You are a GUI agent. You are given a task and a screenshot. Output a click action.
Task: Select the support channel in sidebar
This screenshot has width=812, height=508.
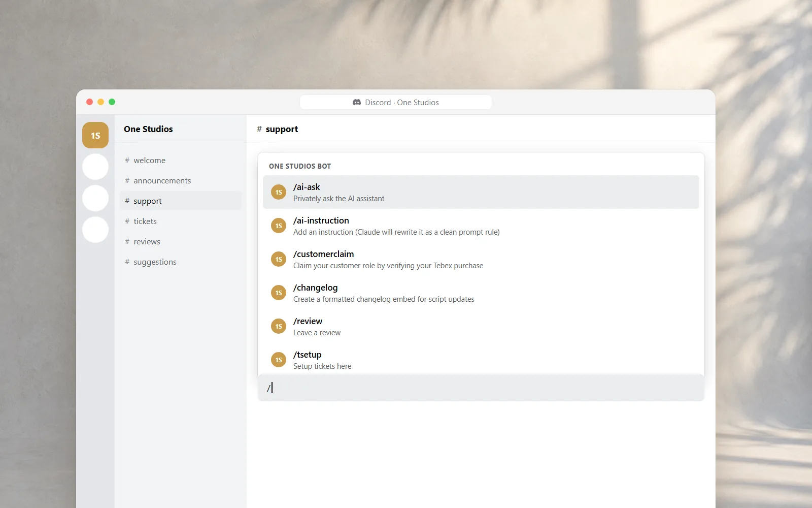coord(181,201)
